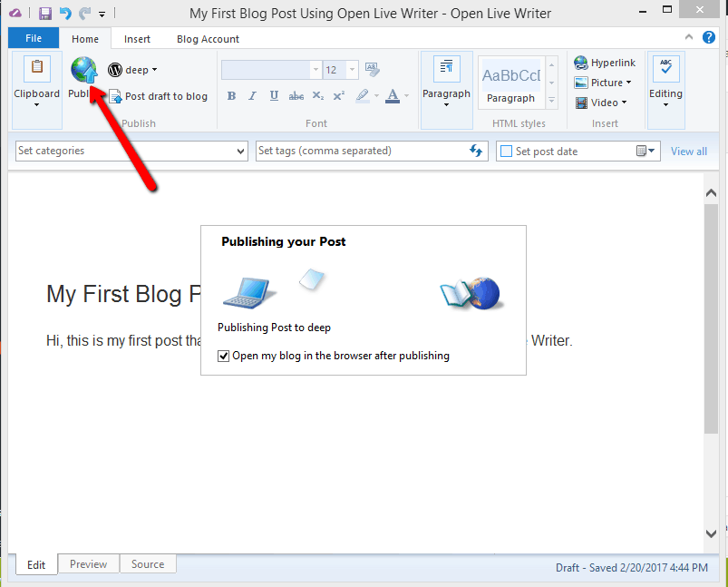The image size is (728, 587).
Task: Expand the Clipboard dropdown arrow
Action: tap(36, 105)
